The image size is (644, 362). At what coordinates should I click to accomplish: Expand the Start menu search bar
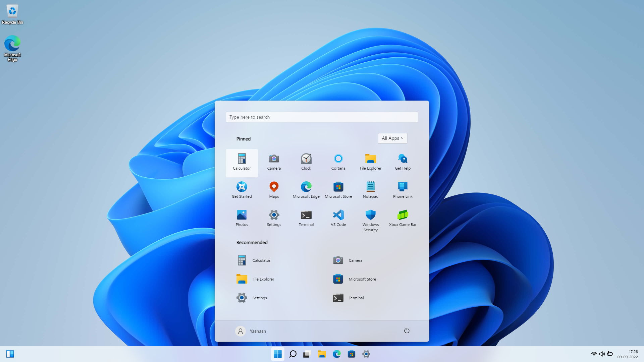pos(322,117)
